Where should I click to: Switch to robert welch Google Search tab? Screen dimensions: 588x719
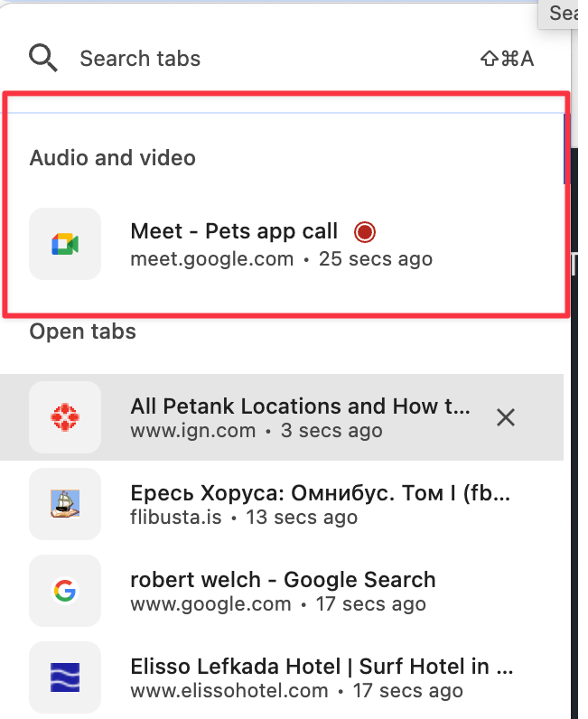[x=282, y=591]
